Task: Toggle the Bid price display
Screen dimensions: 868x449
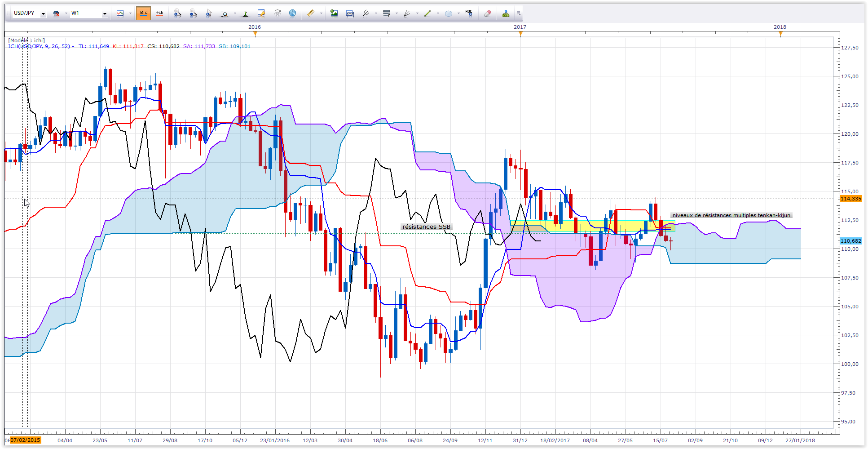Action: (144, 13)
